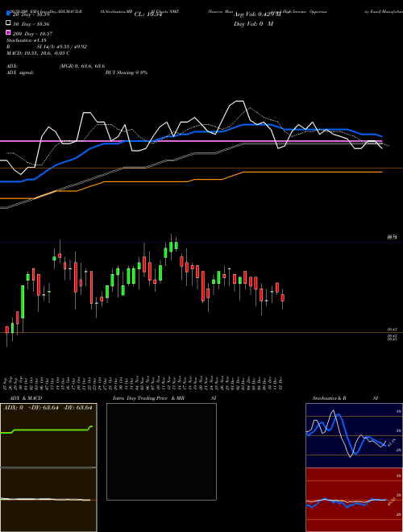Click the 'Stochastics: 41.18' reading
Image resolution: width=403 pixels, height=532 pixels.
[x=27, y=40]
